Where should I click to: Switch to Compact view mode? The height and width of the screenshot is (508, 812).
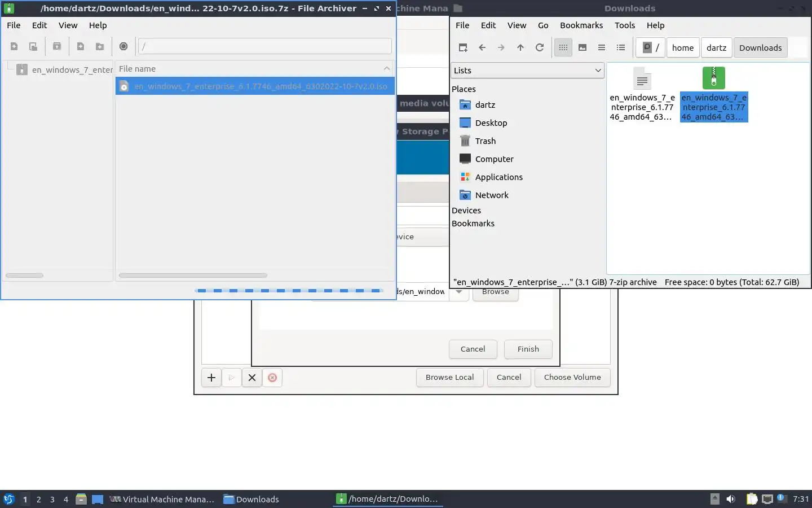point(602,48)
